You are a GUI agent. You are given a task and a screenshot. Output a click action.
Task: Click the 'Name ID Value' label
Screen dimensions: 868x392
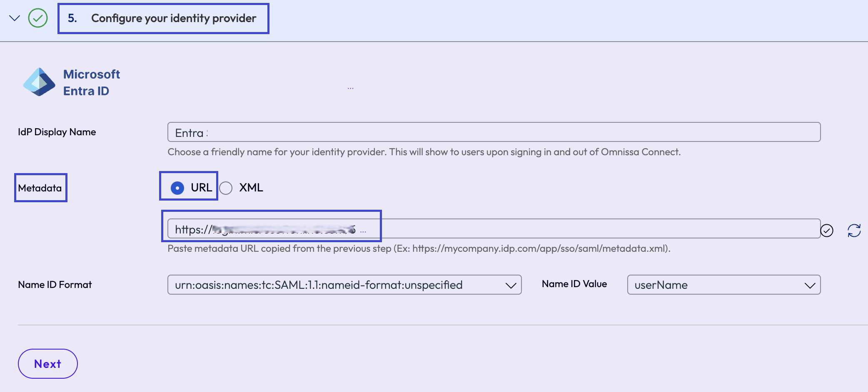click(x=574, y=284)
